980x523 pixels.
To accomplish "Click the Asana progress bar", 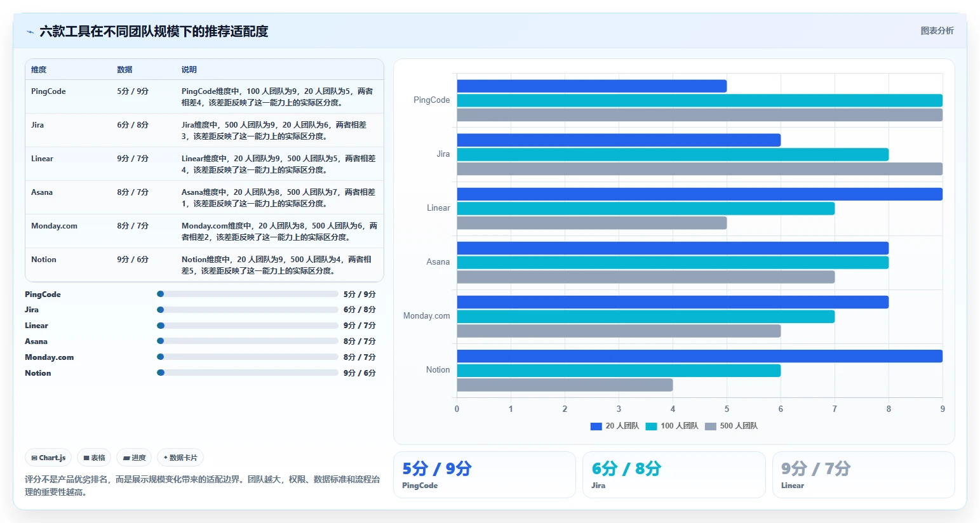I will click(248, 341).
